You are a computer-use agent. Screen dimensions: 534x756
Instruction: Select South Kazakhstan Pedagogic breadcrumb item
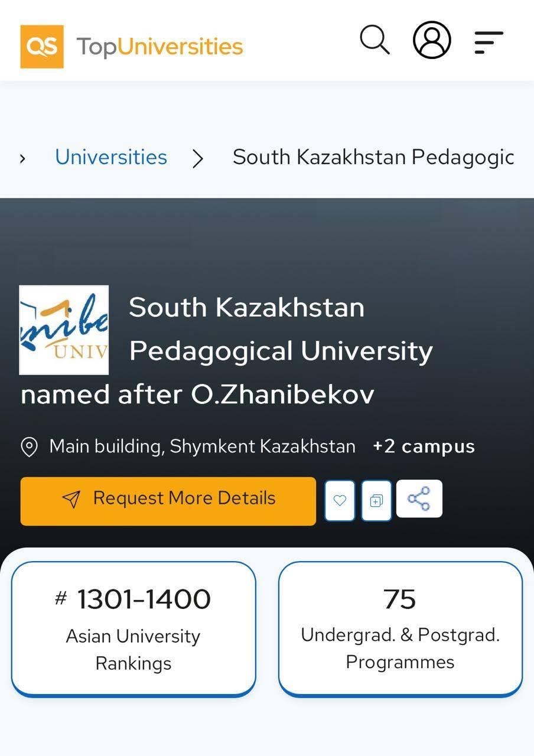[373, 157]
